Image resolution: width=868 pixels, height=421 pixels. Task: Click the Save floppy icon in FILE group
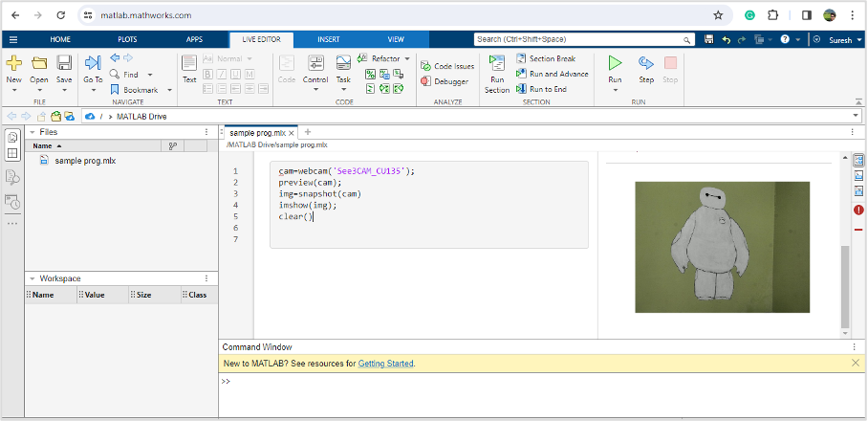(x=64, y=62)
